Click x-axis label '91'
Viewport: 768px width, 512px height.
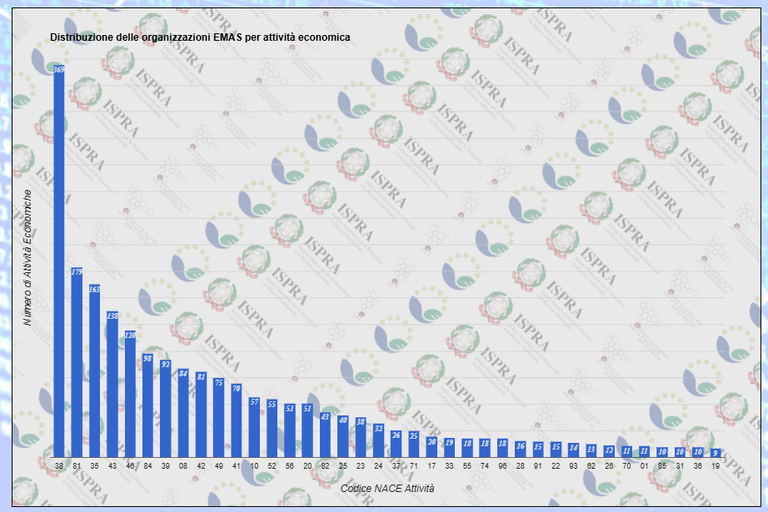click(538, 466)
